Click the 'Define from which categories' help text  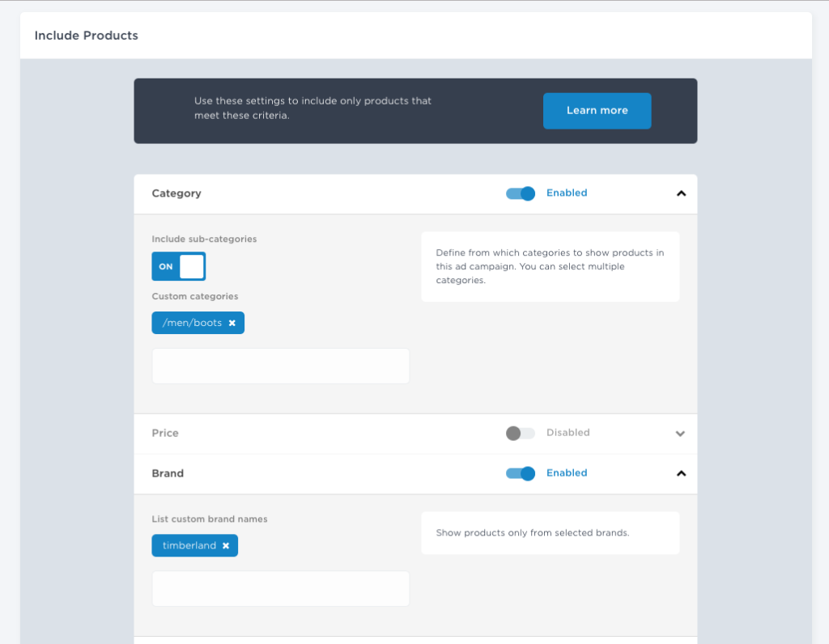(x=550, y=266)
